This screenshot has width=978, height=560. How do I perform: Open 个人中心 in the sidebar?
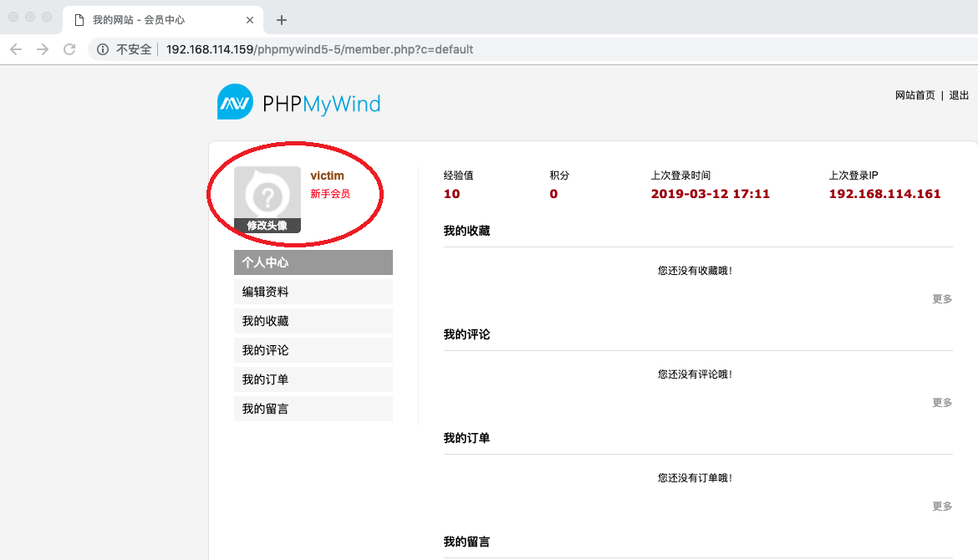click(x=313, y=262)
